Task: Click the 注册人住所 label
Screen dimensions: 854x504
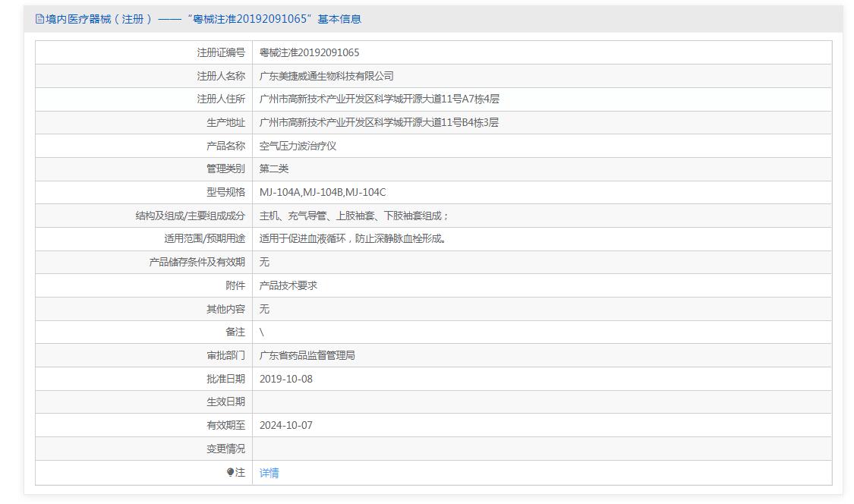Action: [x=221, y=99]
